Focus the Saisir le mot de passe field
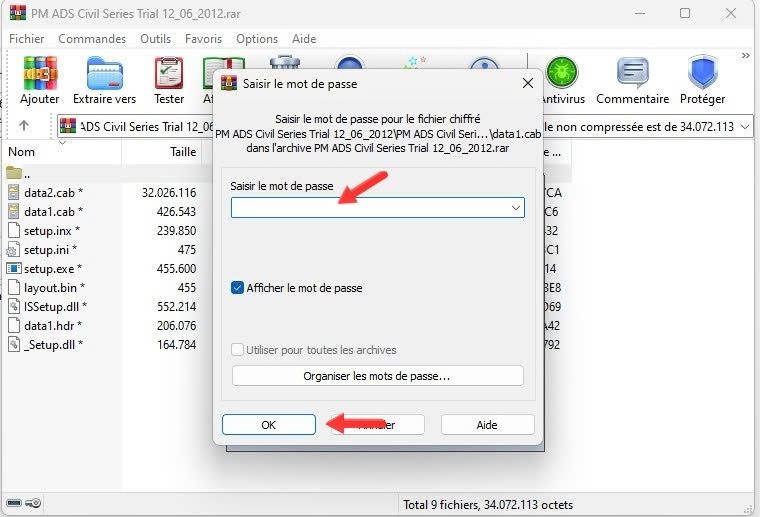Screen dimensions: 760x517 (370, 208)
